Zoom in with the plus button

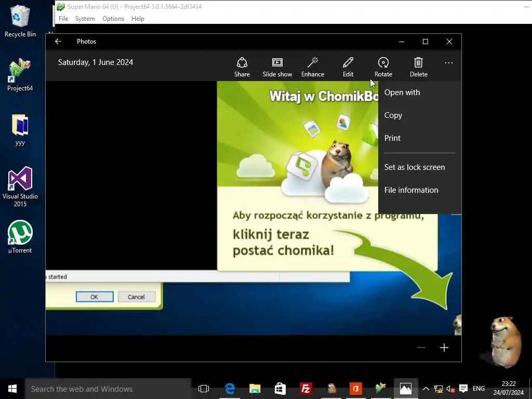click(444, 348)
